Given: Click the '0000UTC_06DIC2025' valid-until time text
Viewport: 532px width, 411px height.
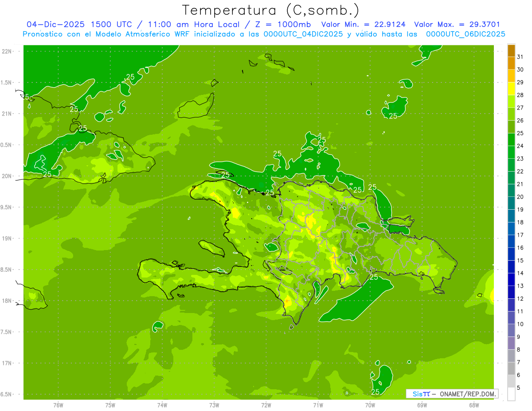Looking at the screenshot, I should coord(465,34).
